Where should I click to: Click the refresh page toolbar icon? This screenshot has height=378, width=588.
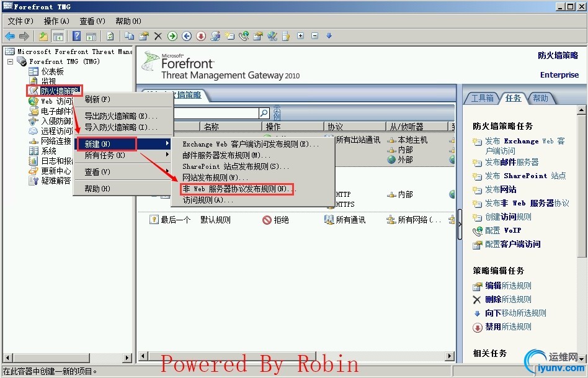(110, 36)
